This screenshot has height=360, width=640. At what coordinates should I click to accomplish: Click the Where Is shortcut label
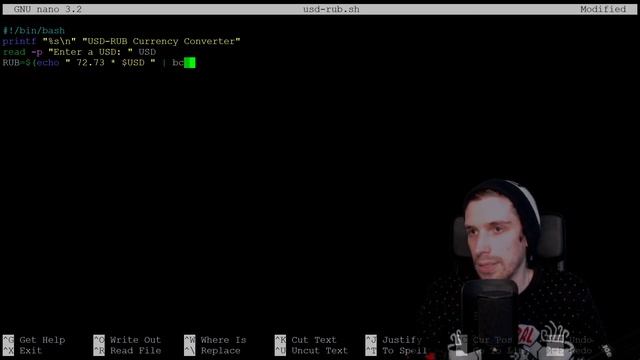click(x=223, y=340)
